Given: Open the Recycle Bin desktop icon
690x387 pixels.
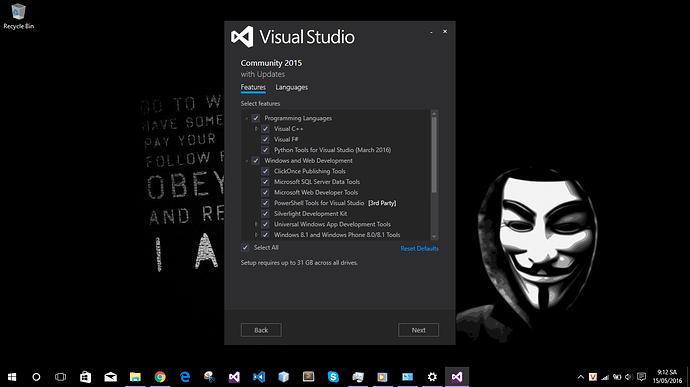Looking at the screenshot, I should click(18, 17).
